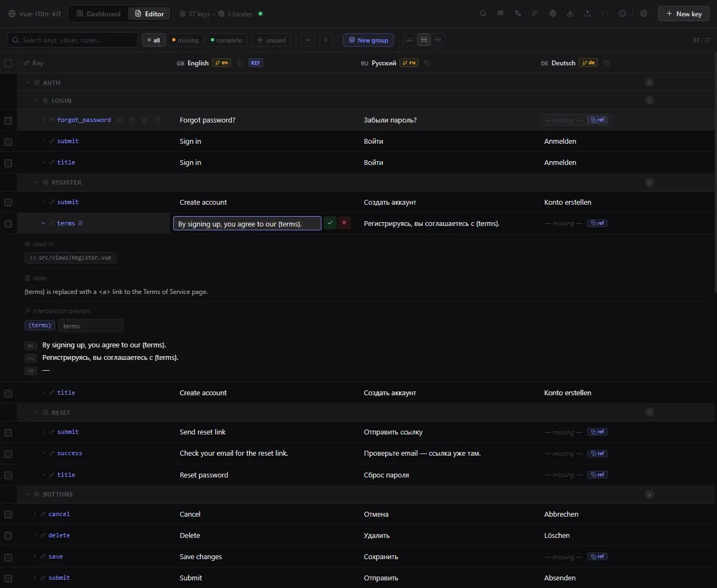
Task: Open the settings gear in top bar
Action: pos(643,14)
